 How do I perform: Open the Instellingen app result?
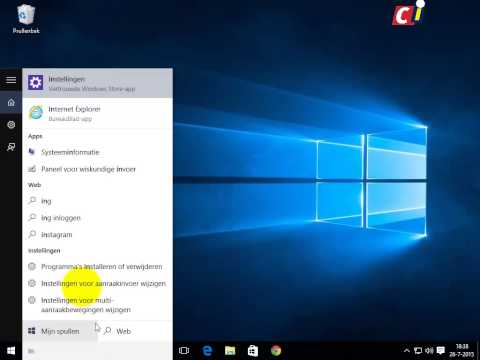(97, 83)
